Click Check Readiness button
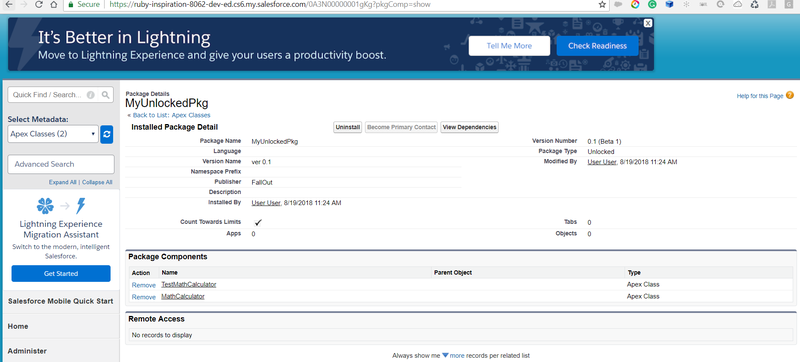 coord(597,46)
